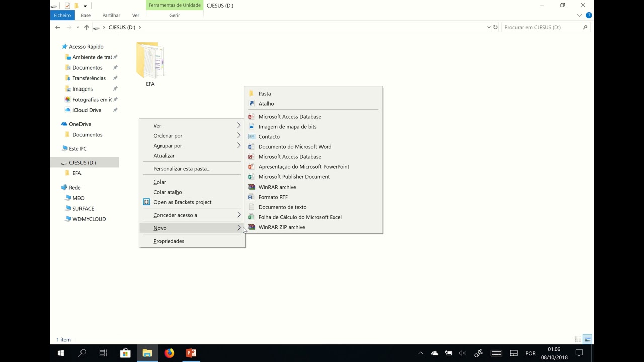Select Documento de texto in the submenu
The height and width of the screenshot is (362, 644).
(x=313, y=207)
